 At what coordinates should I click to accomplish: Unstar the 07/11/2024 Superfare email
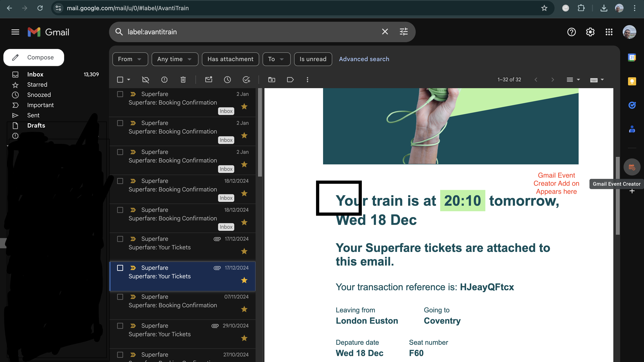(x=244, y=309)
